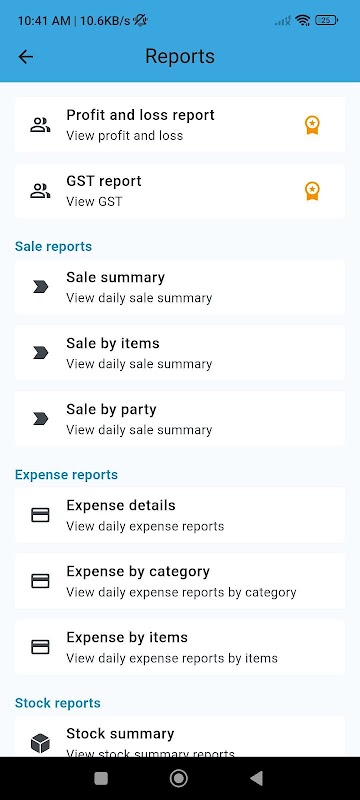Select Sale by party report
This screenshot has height=800, width=360.
pyautogui.click(x=179, y=419)
